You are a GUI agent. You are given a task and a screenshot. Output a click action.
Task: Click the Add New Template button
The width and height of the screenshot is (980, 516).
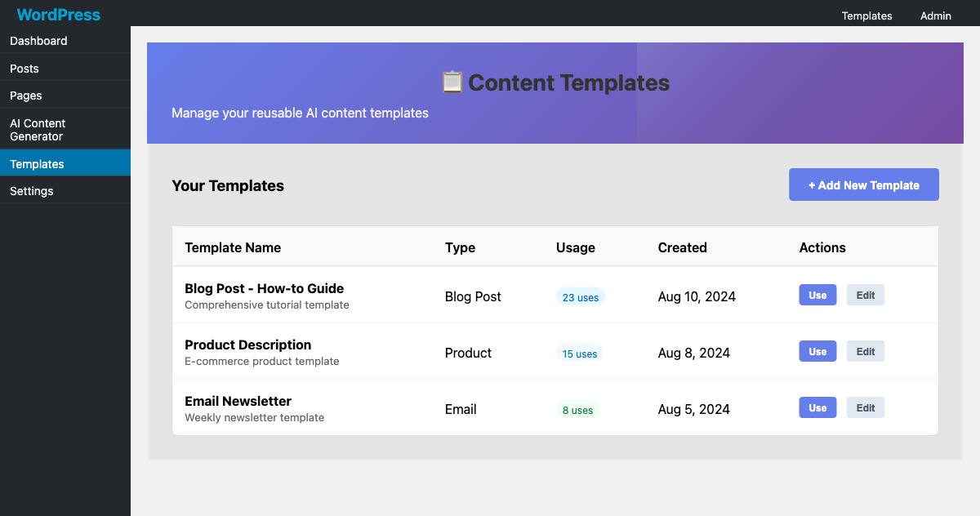[863, 185]
